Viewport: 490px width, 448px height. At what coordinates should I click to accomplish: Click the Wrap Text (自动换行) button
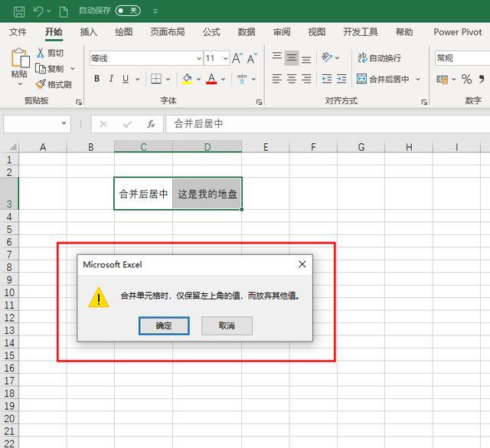[x=379, y=58]
